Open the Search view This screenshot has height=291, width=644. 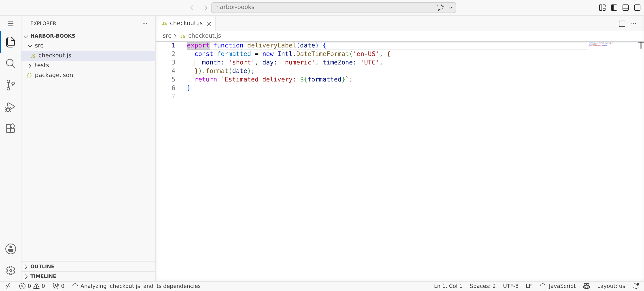11,64
